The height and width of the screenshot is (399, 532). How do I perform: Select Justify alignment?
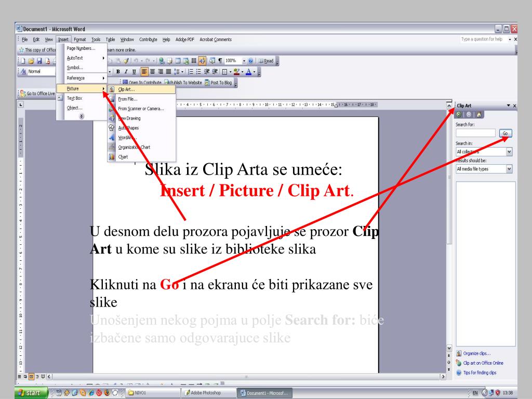click(168, 72)
